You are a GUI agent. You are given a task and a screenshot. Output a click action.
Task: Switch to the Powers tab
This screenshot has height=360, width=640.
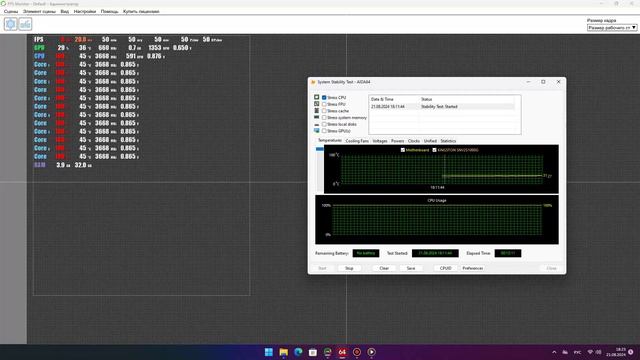(x=397, y=141)
